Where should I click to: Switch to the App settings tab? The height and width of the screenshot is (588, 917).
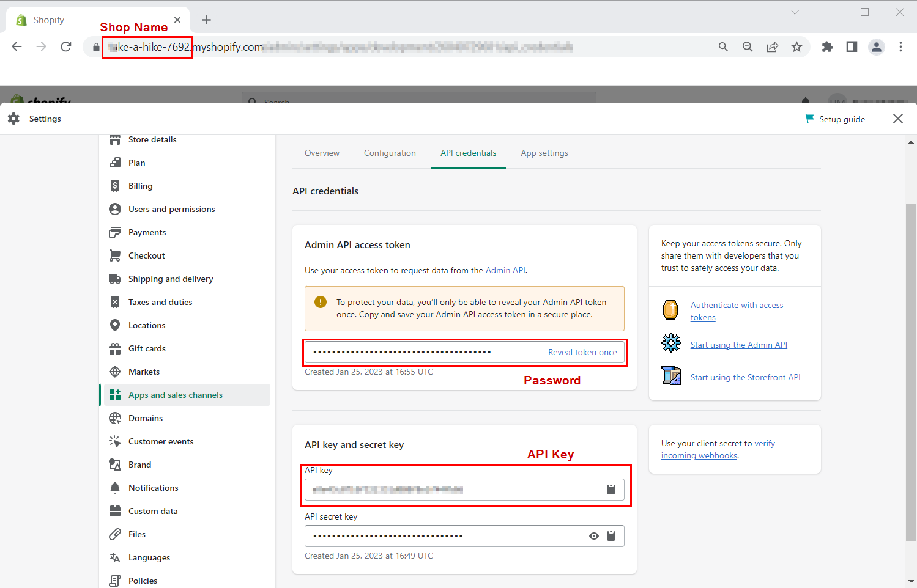click(x=544, y=153)
